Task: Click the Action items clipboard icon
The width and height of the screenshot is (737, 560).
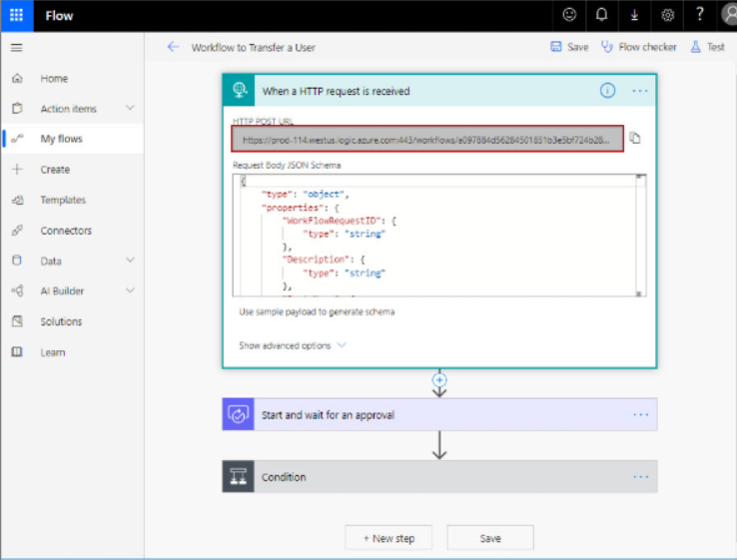Action: pos(17,108)
